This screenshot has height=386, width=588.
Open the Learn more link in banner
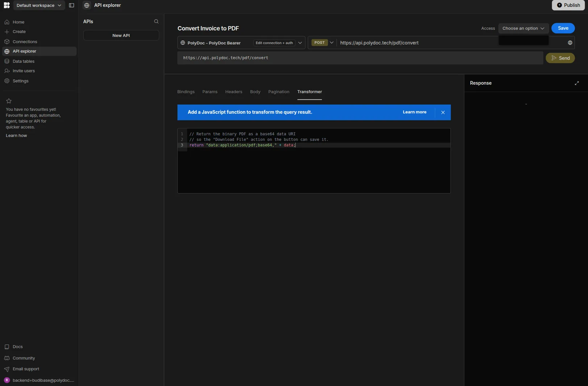pos(414,112)
